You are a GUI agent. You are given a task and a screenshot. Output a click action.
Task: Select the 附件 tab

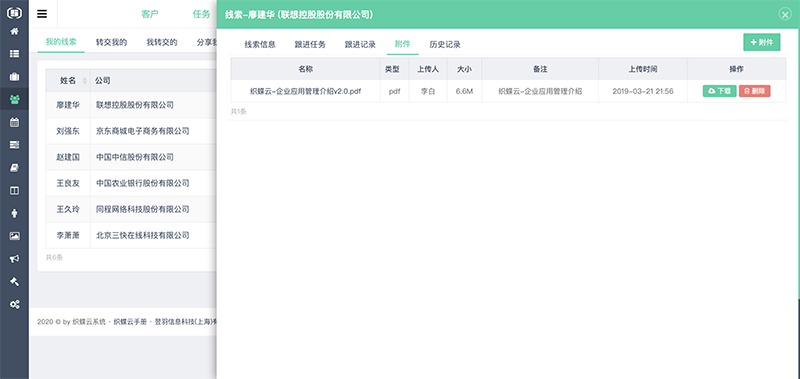(403, 44)
